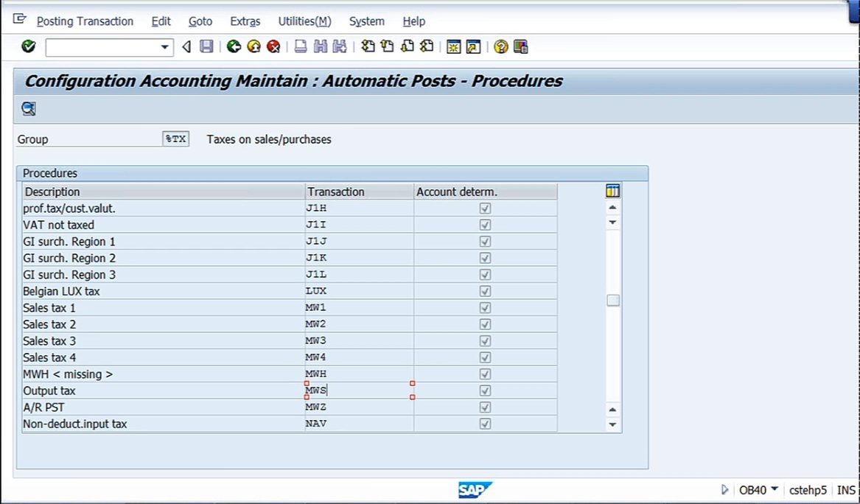Toggle Account determ. checkbox for Output tax

[x=485, y=391]
